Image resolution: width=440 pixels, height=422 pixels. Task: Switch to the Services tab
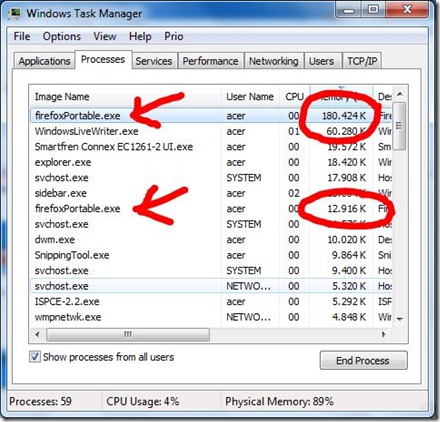tap(154, 61)
